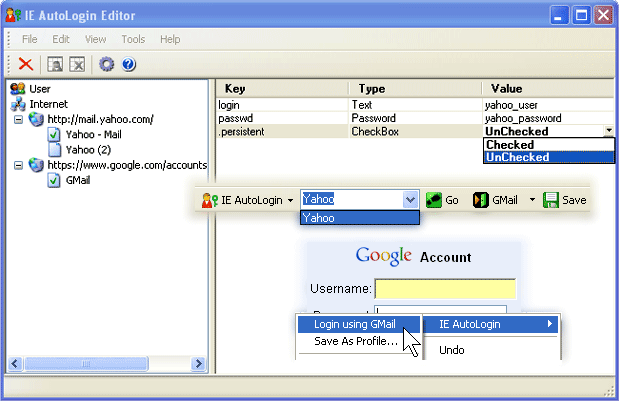This screenshot has width=619, height=401.
Task: Click the yahoo_password value cell
Action: click(548, 118)
